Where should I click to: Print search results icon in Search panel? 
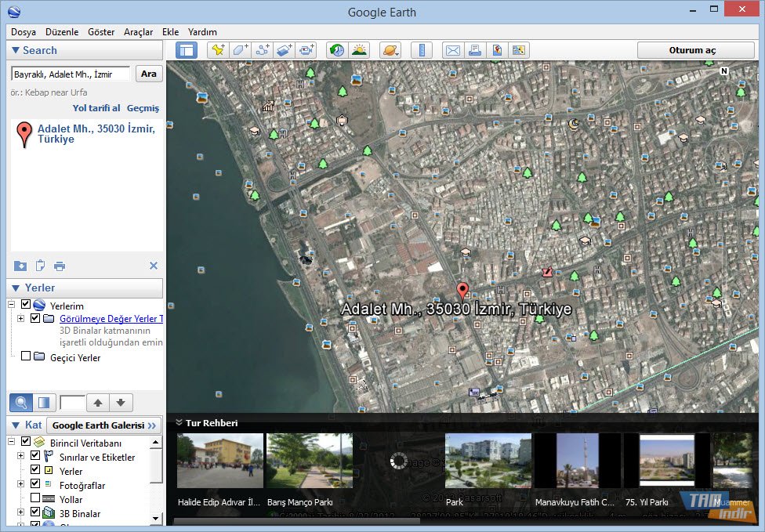coord(60,266)
